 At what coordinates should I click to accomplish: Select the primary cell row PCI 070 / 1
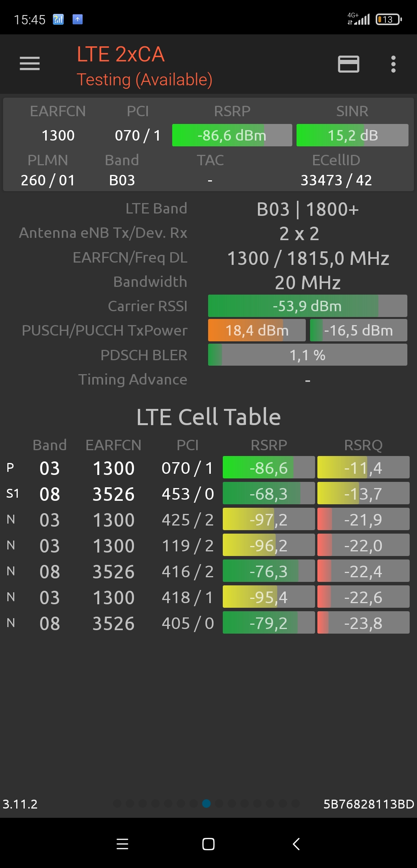pos(187,468)
